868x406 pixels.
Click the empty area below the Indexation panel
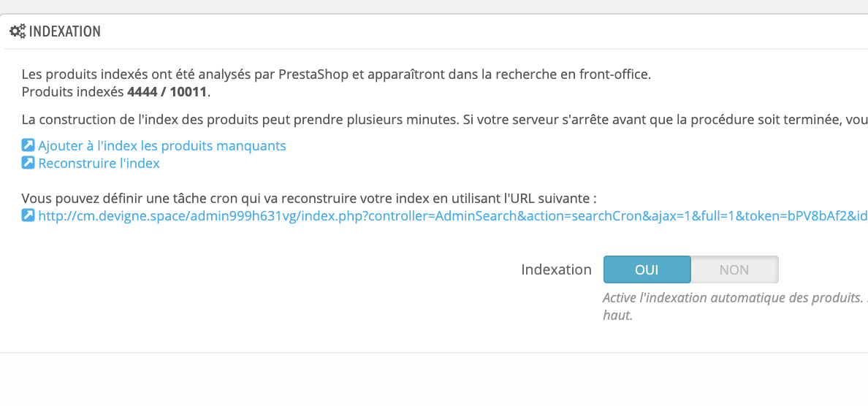[434, 380]
